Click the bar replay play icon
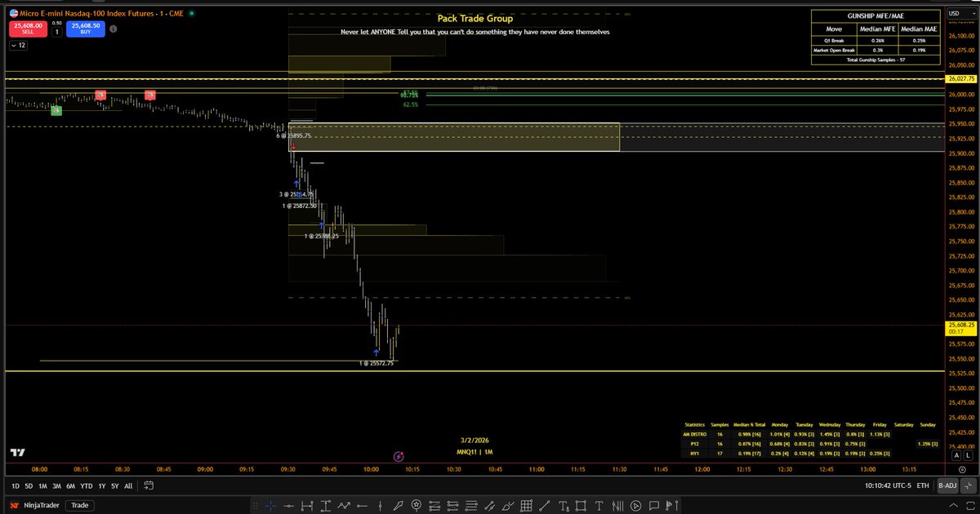 (635, 506)
